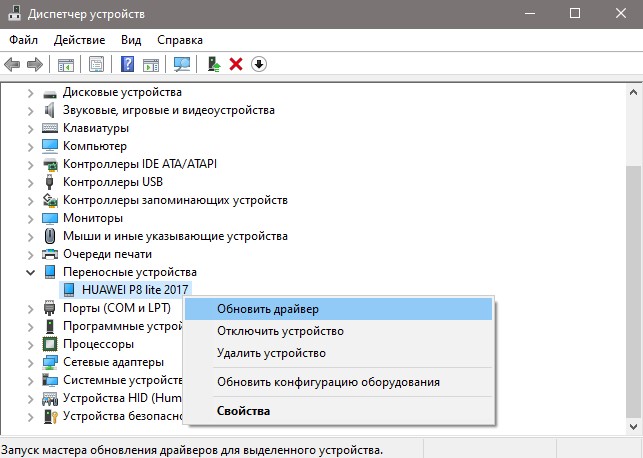Choose Удалить устройство from context menu
This screenshot has width=643, height=458.
coord(338,353)
